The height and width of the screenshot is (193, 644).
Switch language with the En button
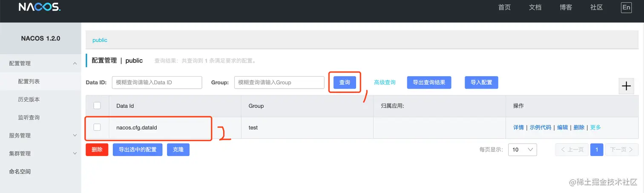(x=626, y=7)
